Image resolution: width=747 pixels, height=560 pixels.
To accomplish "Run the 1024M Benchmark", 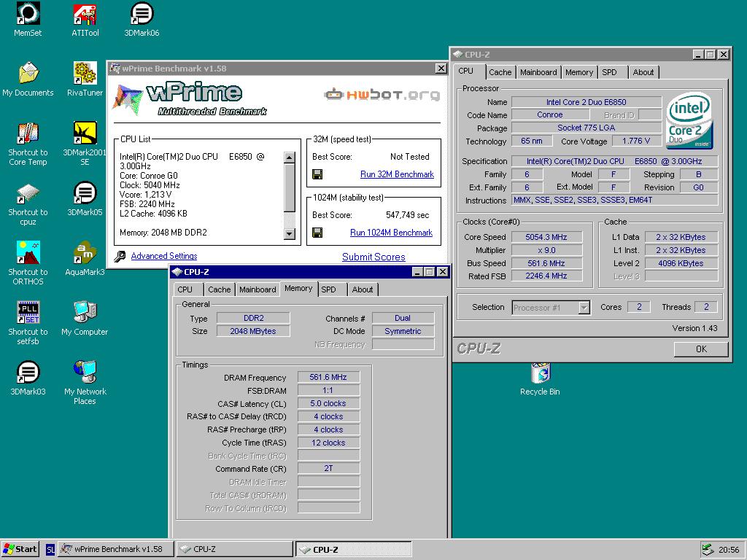I will click(x=391, y=233).
